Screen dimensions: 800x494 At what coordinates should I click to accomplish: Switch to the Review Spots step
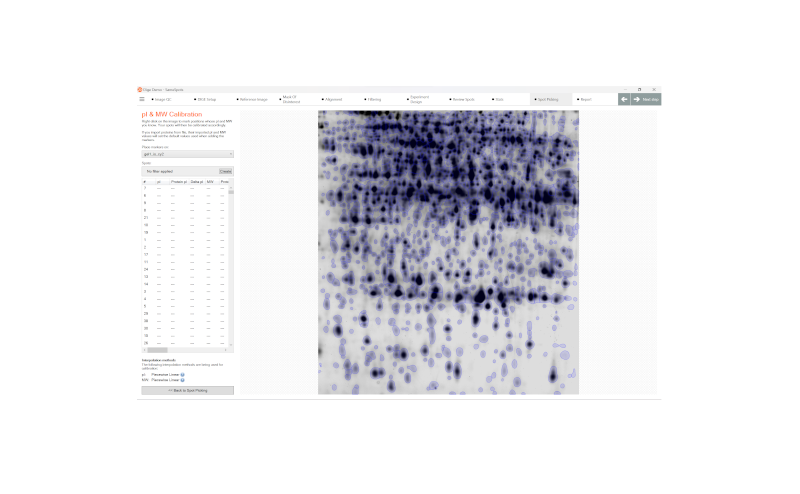point(462,100)
